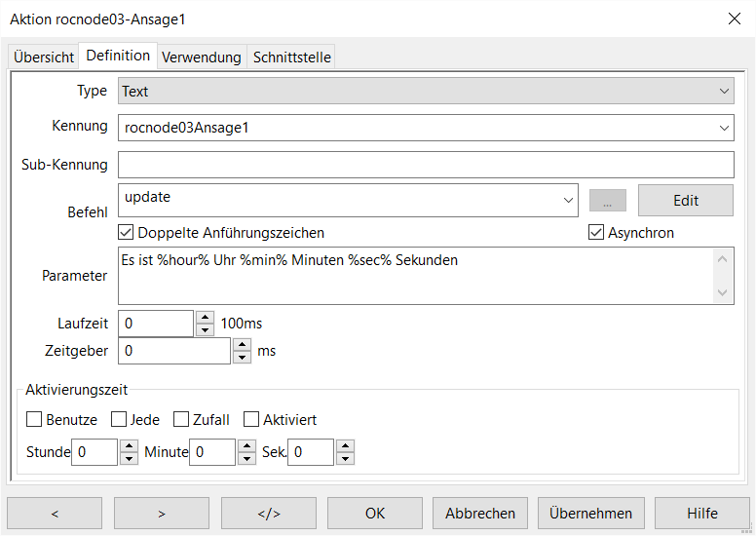Increase the Laufzeit value with up arrow
The height and width of the screenshot is (536, 756).
[205, 318]
